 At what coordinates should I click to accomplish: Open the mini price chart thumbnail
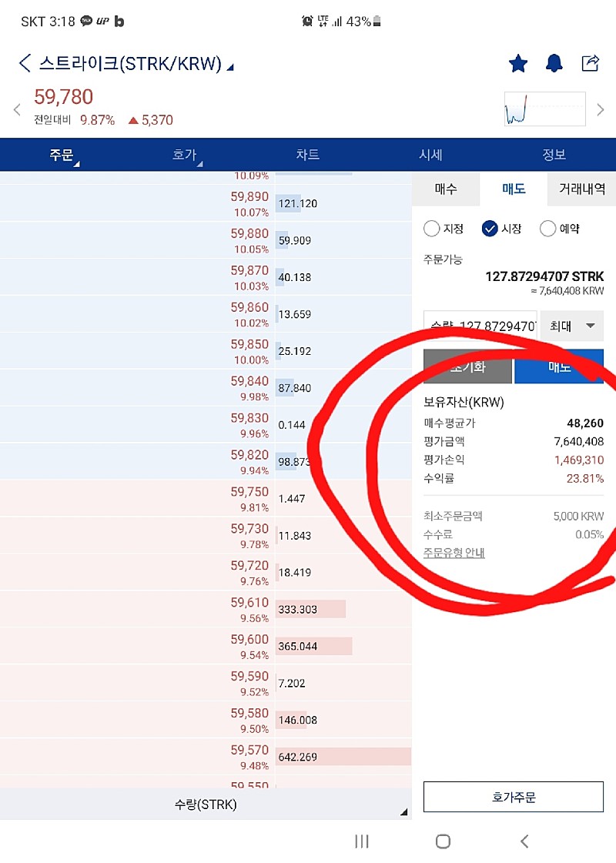(x=544, y=109)
